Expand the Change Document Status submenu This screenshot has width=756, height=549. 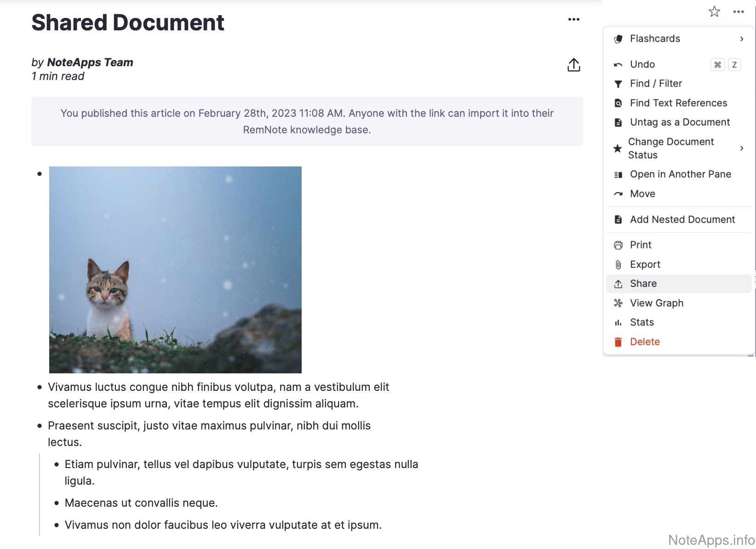click(x=741, y=148)
